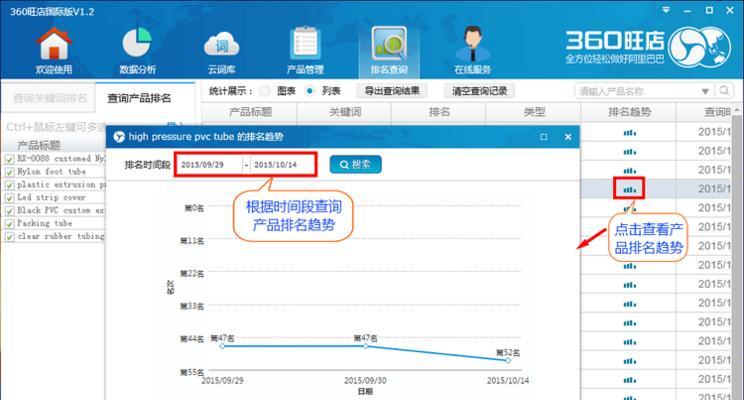The image size is (744, 400).
Task: Click the 第47名 point at 2015/09/30
Action: click(x=365, y=346)
